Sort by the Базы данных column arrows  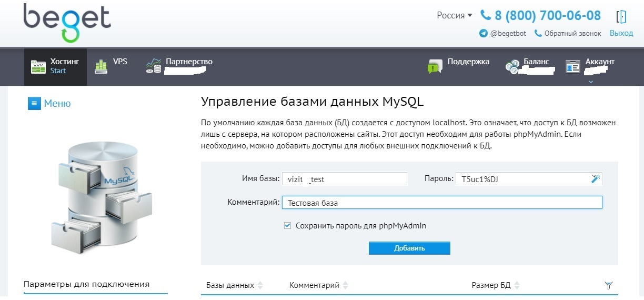click(260, 285)
